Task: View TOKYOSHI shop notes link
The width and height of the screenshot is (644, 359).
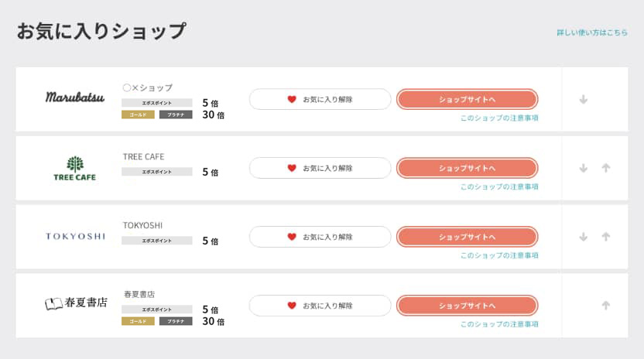Action: pyautogui.click(x=499, y=255)
